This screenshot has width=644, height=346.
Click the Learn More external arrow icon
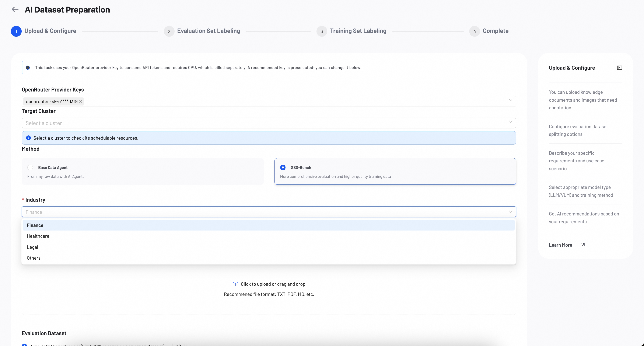tap(583, 245)
